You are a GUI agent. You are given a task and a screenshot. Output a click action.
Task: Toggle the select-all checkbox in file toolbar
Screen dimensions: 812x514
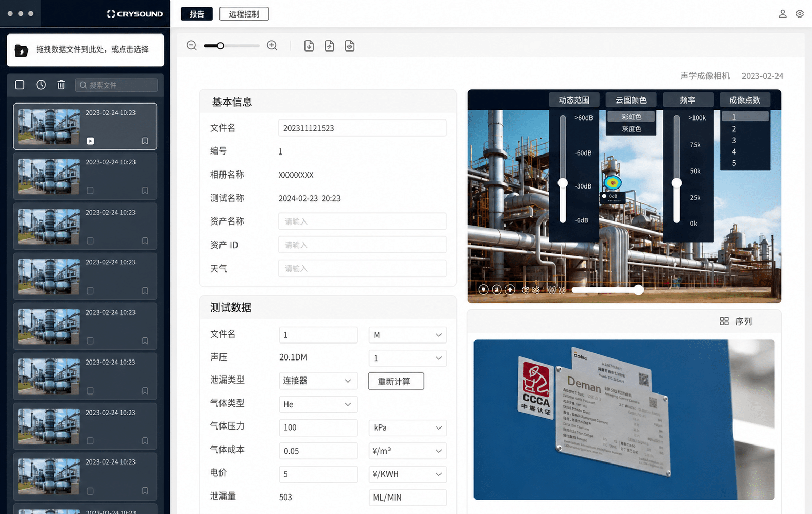pos(20,84)
